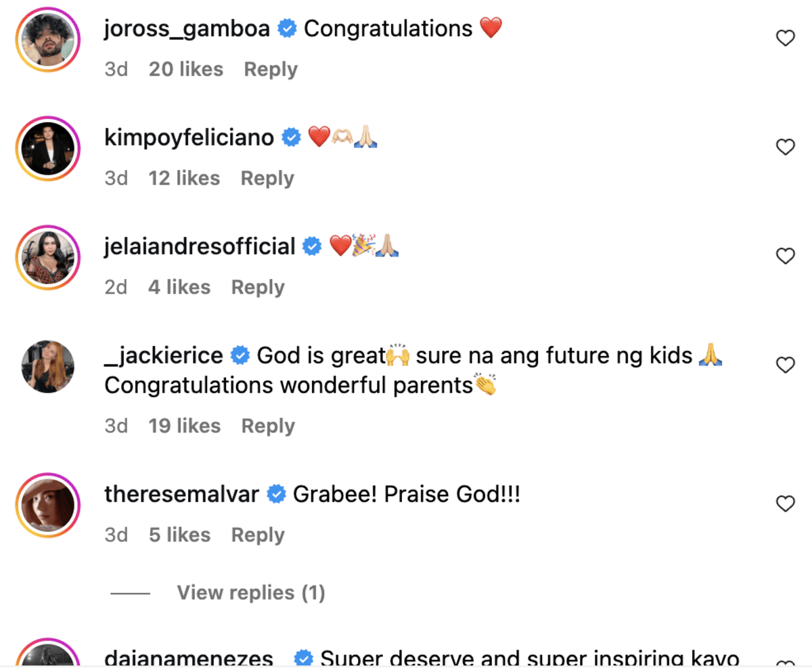The width and height of the screenshot is (812, 668).
Task: Open theresemalvar's avatar story
Action: (x=47, y=505)
